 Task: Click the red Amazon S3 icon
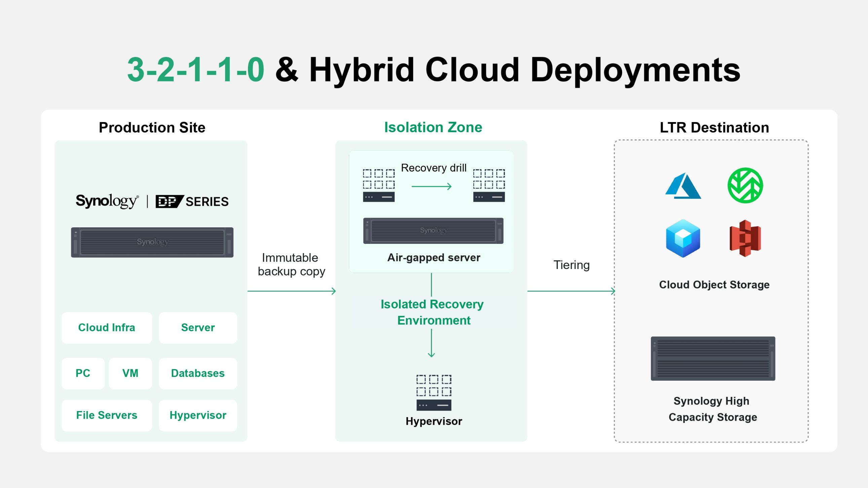(745, 238)
